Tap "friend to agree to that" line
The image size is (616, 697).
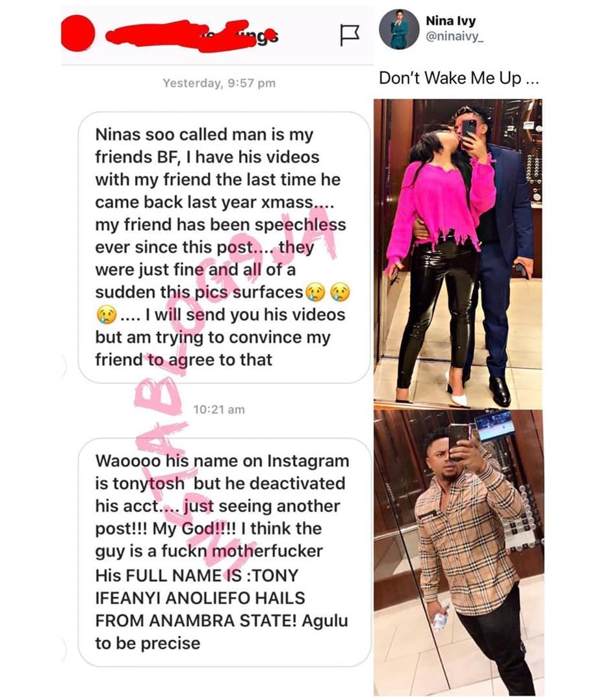coord(183,360)
